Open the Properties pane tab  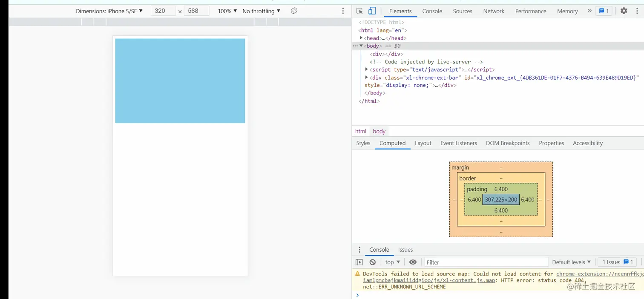tap(551, 143)
